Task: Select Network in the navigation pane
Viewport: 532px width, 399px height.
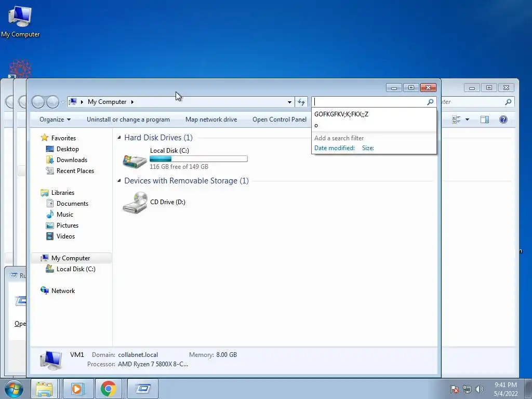Action: [x=63, y=290]
